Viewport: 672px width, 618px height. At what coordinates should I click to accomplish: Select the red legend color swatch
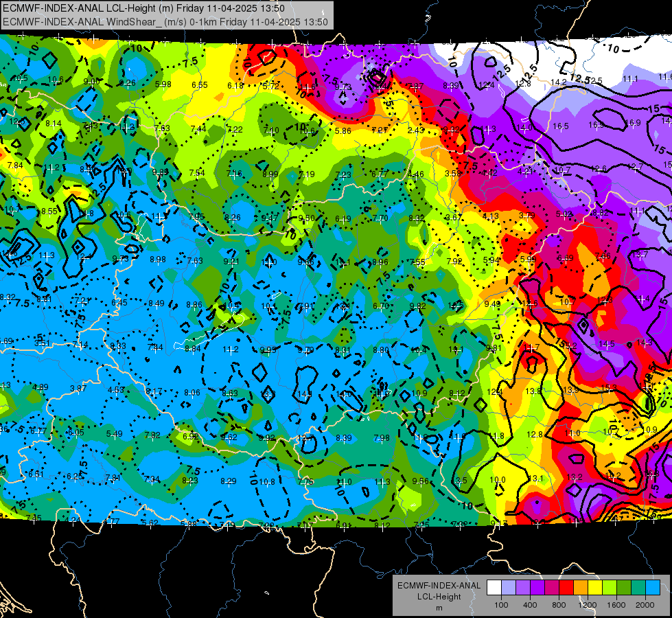[566, 588]
